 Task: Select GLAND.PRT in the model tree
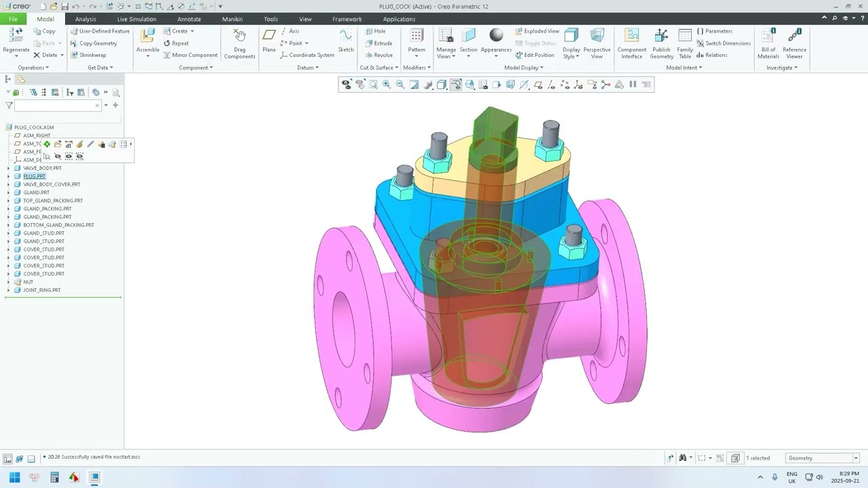click(36, 192)
